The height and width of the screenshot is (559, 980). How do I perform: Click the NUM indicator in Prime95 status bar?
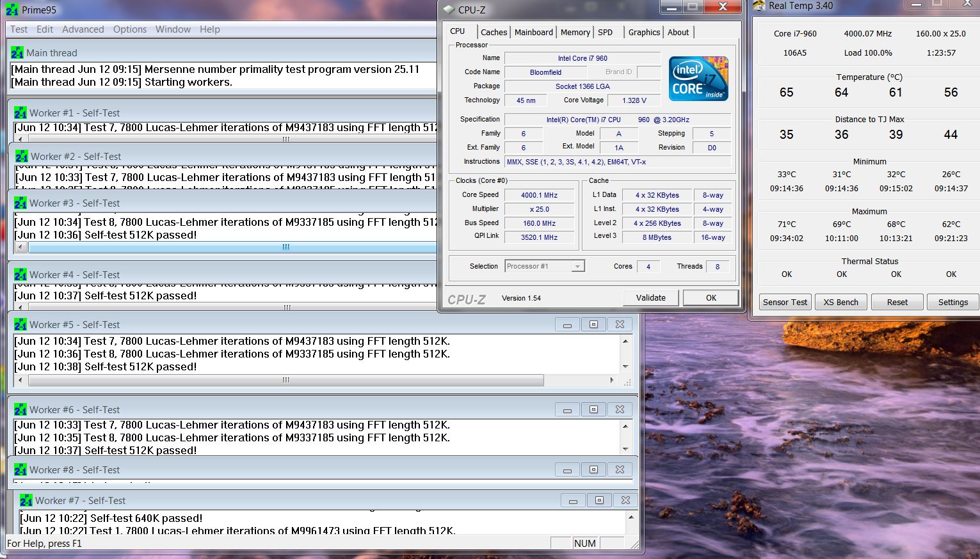click(585, 544)
